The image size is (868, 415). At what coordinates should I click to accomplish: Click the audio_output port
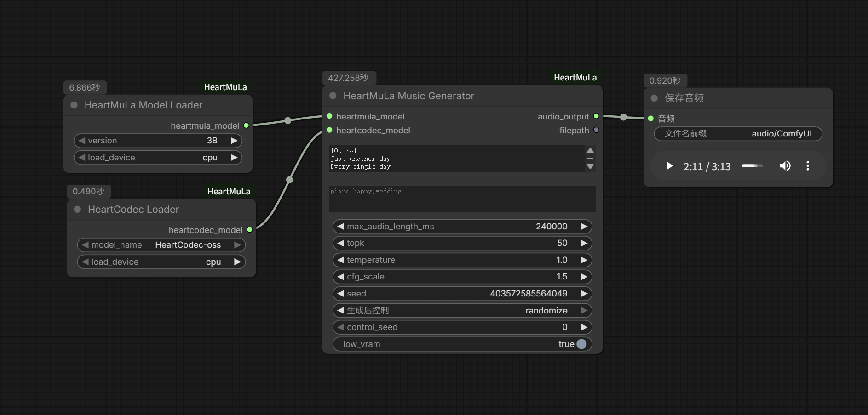point(596,116)
